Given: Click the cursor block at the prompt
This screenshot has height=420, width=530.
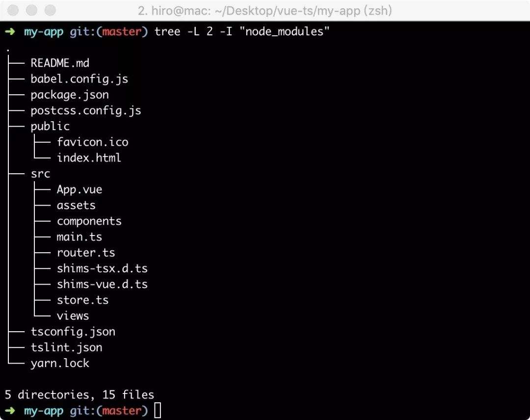Looking at the screenshot, I should click(158, 411).
